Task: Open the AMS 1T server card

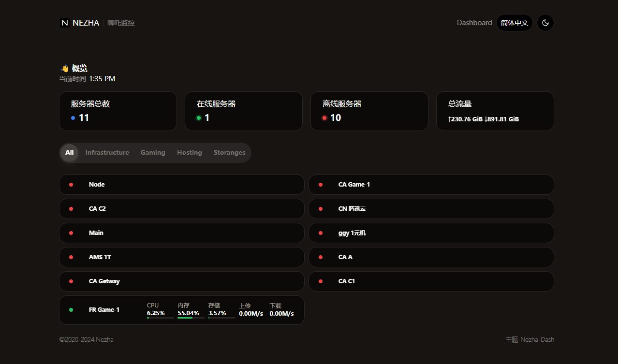Action: pyautogui.click(x=181, y=257)
